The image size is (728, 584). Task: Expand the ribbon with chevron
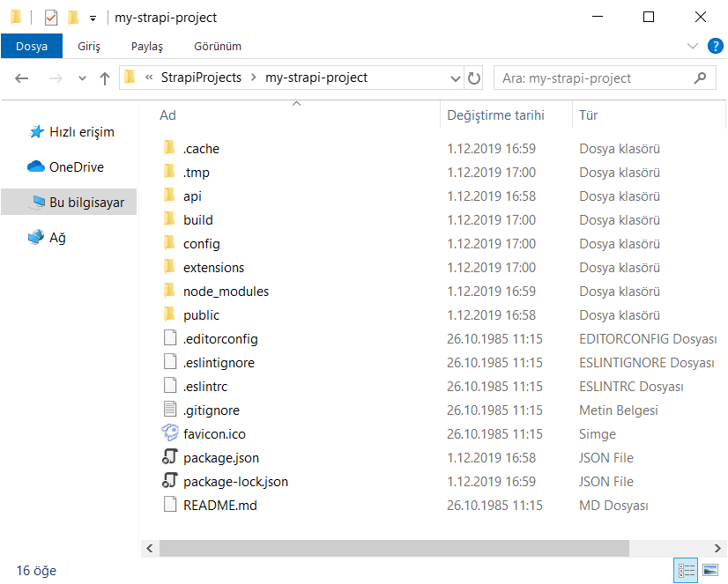(x=692, y=46)
